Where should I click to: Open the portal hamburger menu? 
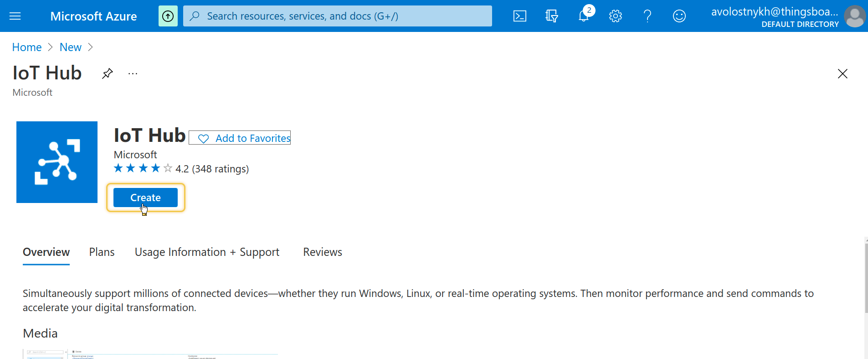pos(15,16)
